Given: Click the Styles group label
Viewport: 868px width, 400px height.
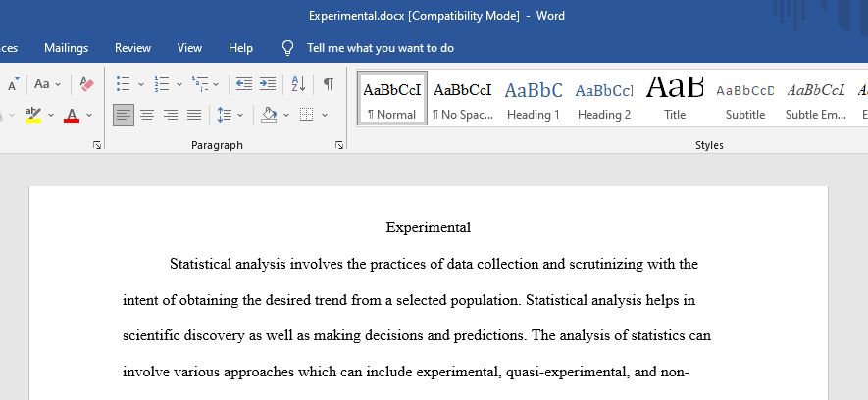Looking at the screenshot, I should [x=709, y=145].
